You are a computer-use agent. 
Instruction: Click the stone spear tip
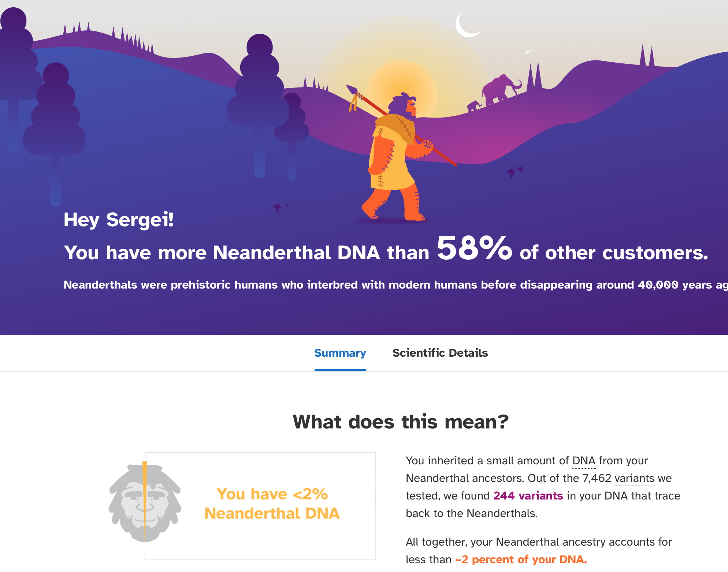[x=352, y=89]
